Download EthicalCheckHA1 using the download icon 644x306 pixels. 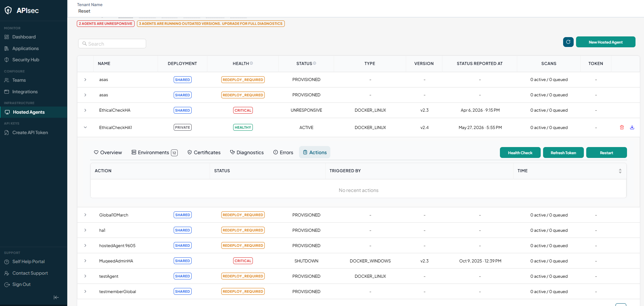click(x=632, y=127)
